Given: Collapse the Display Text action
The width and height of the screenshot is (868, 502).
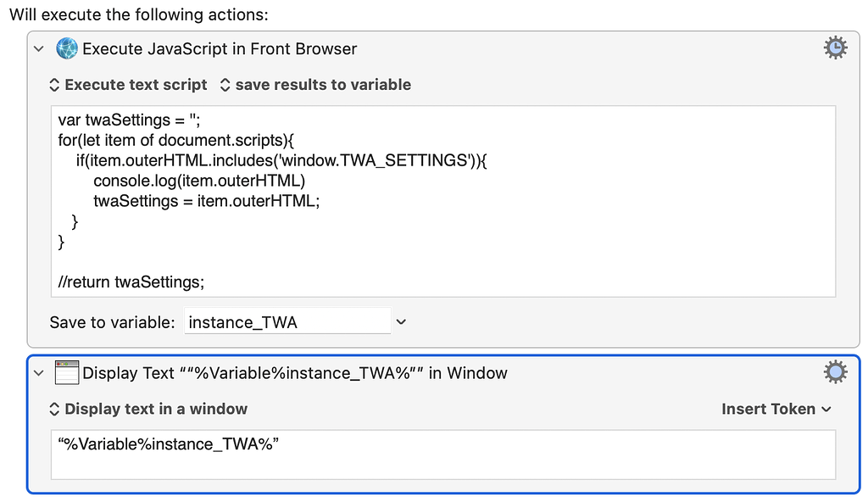Looking at the screenshot, I should coord(39,373).
